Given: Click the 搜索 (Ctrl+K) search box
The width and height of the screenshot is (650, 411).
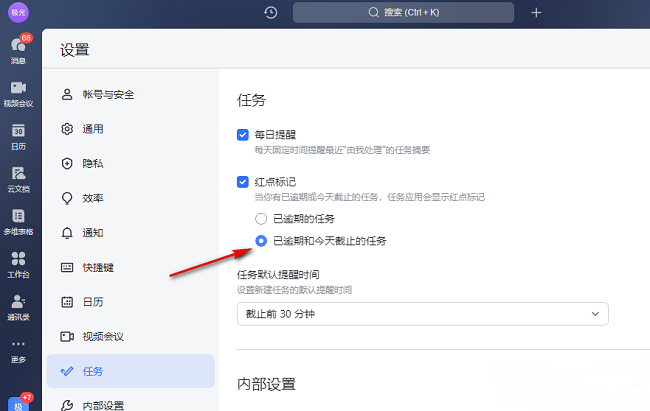Looking at the screenshot, I should click(x=403, y=12).
